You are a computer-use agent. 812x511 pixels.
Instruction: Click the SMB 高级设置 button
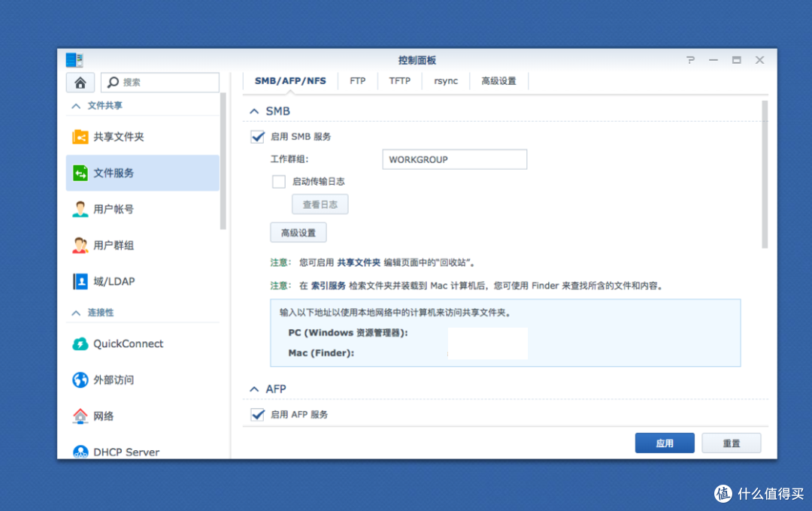(x=298, y=232)
